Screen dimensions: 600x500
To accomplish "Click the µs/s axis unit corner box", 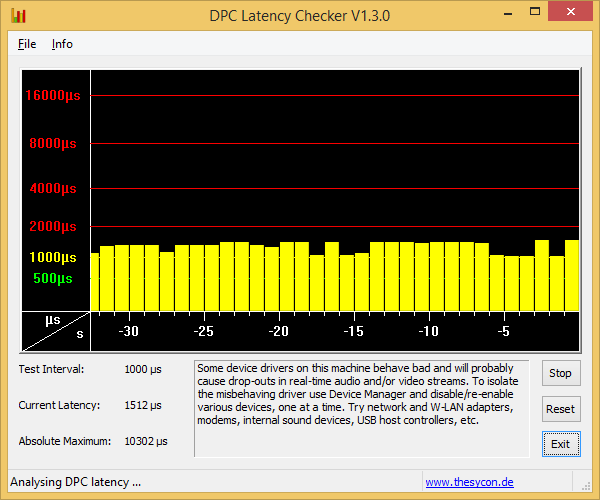I will point(56,331).
